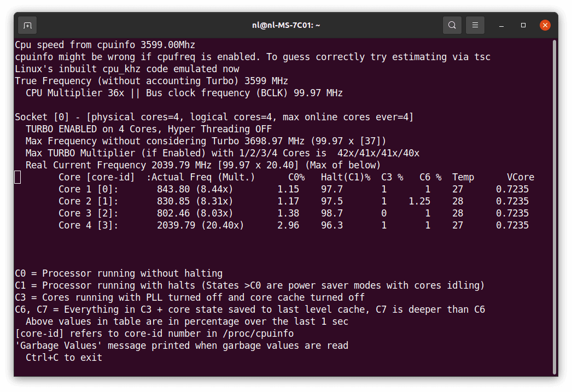Screen dimensions: 572x392
Task: Click the 'C3 %' column header
Action: pyautogui.click(x=392, y=177)
